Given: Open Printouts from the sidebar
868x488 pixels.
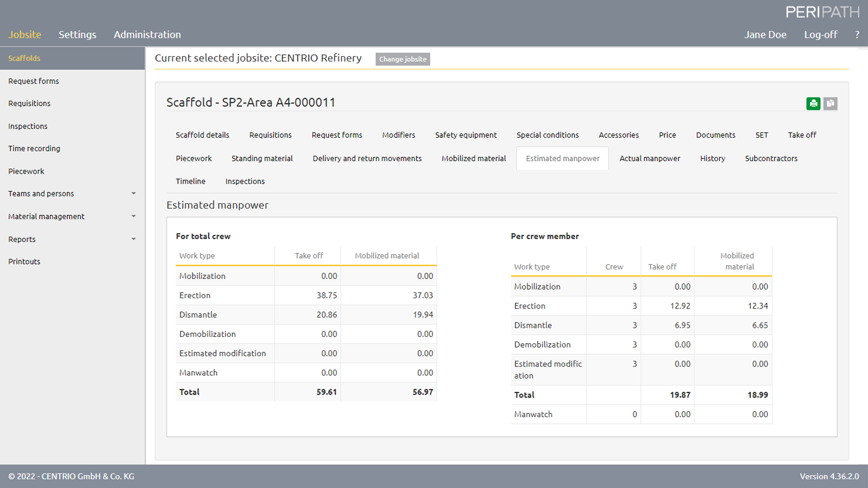Looking at the screenshot, I should coord(24,261).
